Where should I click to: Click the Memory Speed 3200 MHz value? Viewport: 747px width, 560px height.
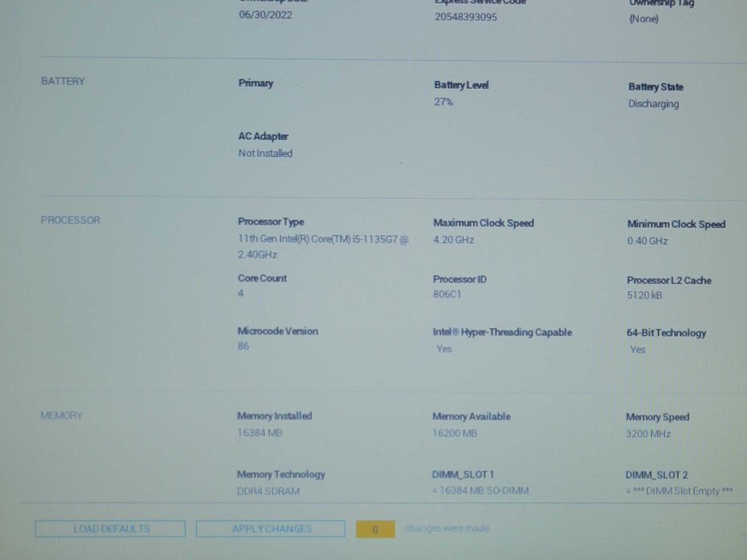coord(648,434)
